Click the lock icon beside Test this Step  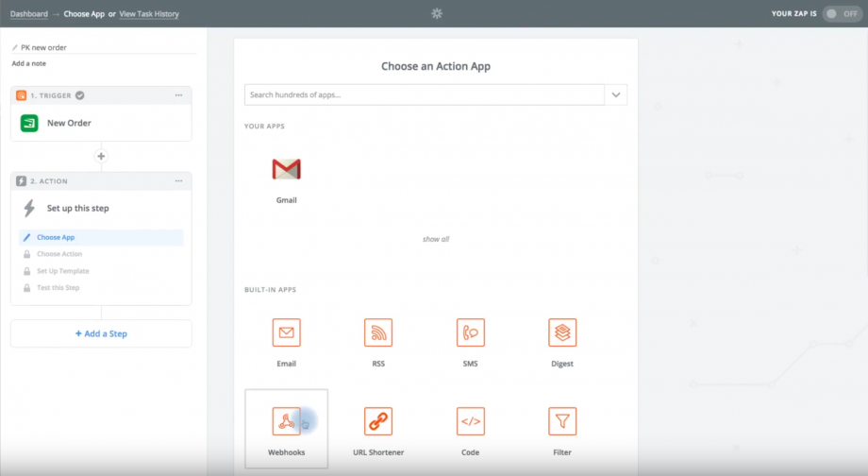point(26,288)
